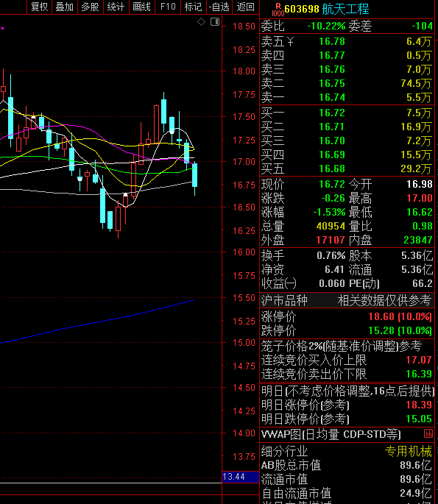Select the 沪市品种 header row

pos(347,300)
